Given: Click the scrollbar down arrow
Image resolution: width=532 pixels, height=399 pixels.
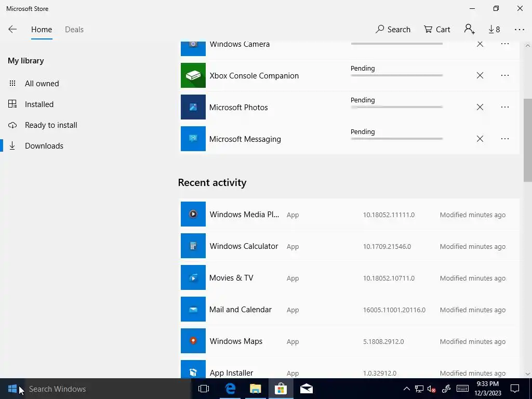Looking at the screenshot, I should [x=528, y=374].
